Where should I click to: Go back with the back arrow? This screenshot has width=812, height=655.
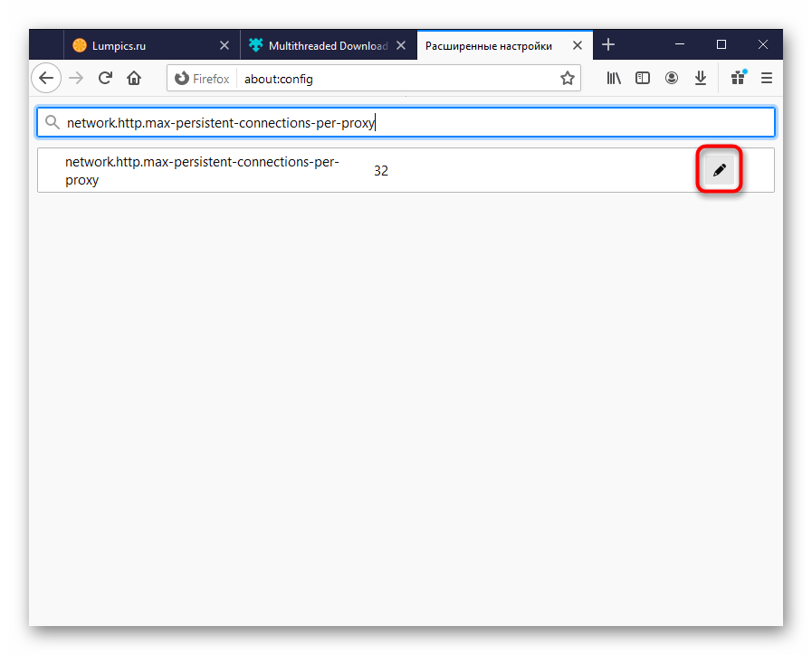point(46,78)
